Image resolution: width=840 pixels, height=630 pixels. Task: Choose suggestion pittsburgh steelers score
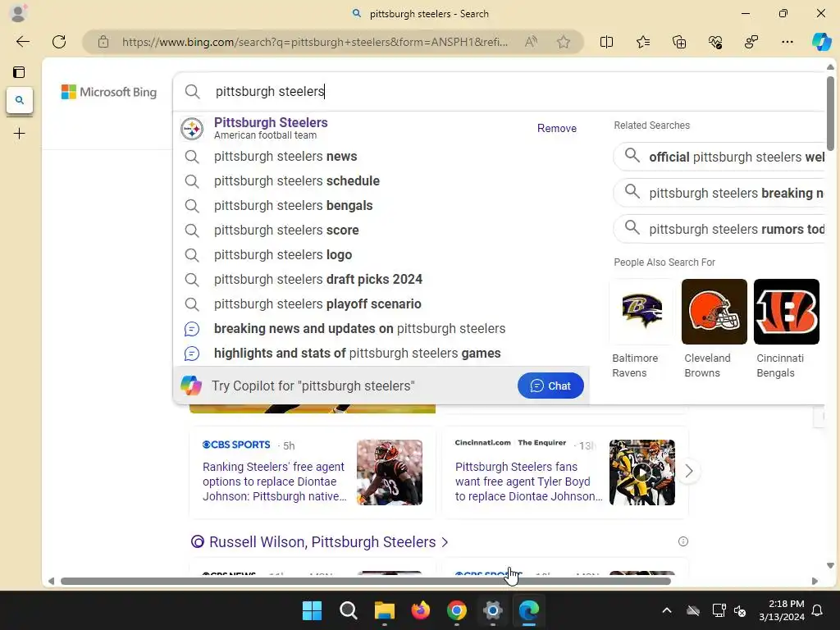[x=381, y=231]
